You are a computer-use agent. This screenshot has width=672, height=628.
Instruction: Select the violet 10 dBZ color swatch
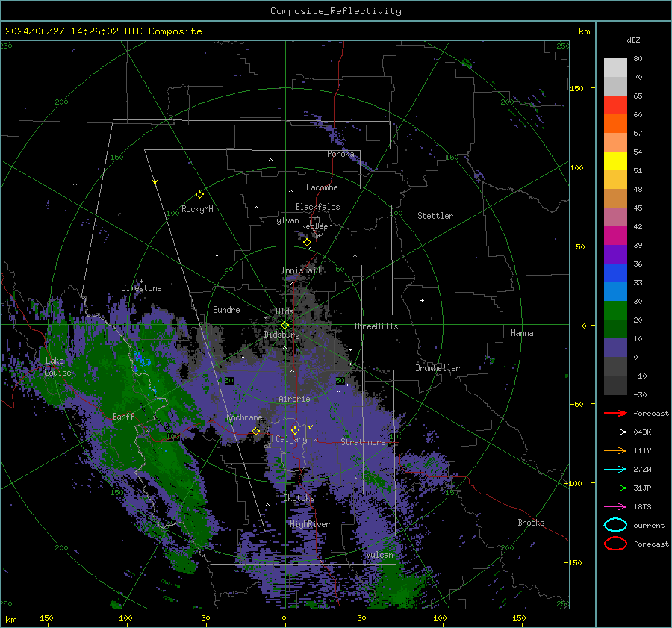[615, 347]
